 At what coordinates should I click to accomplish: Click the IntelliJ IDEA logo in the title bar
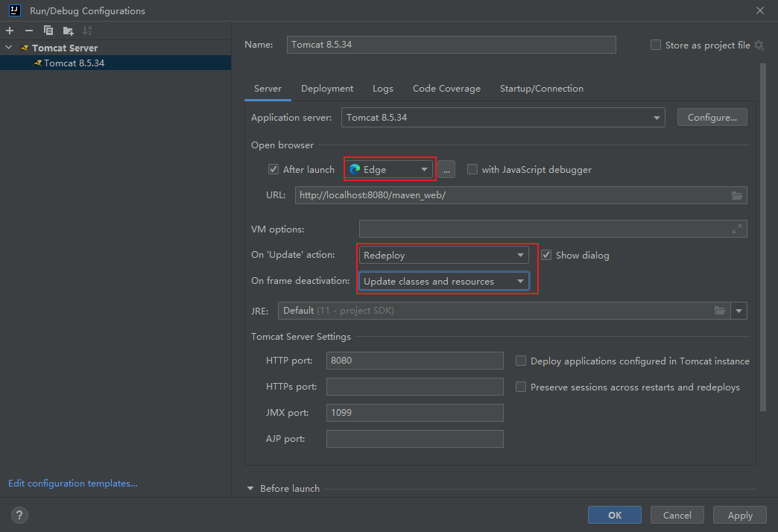click(x=15, y=10)
